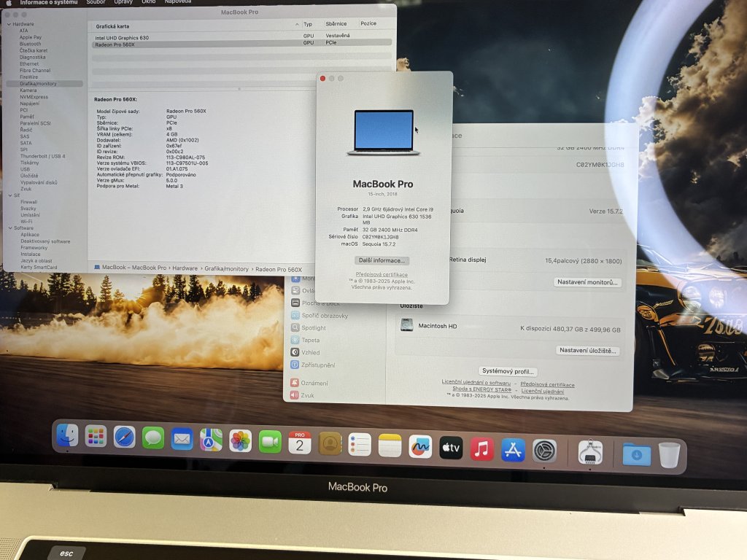Image resolution: width=747 pixels, height=560 pixels.
Task: Select Bluetooth in Hardware tree
Action: (x=30, y=44)
